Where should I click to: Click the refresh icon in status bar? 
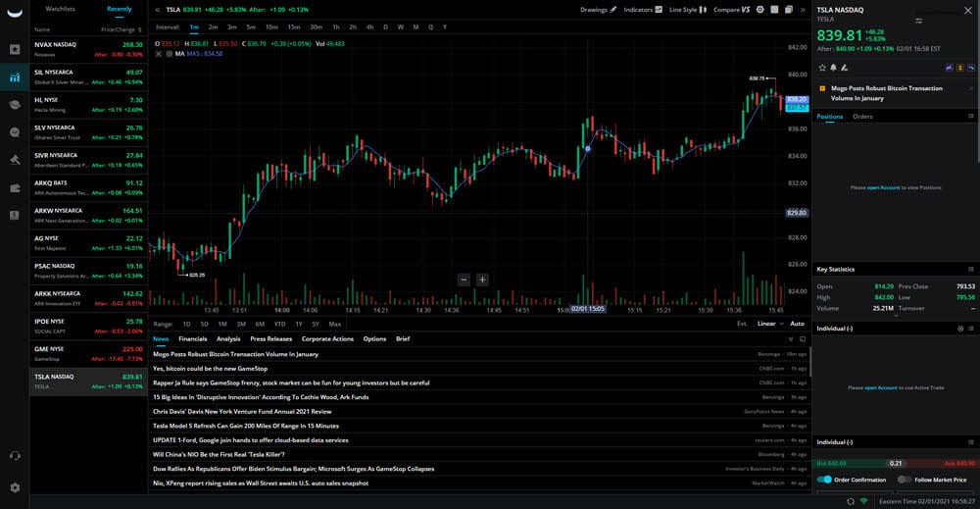[x=850, y=501]
